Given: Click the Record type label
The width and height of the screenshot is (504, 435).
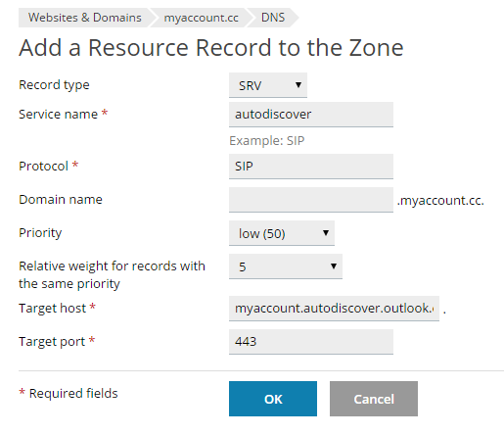Looking at the screenshot, I should point(54,85).
